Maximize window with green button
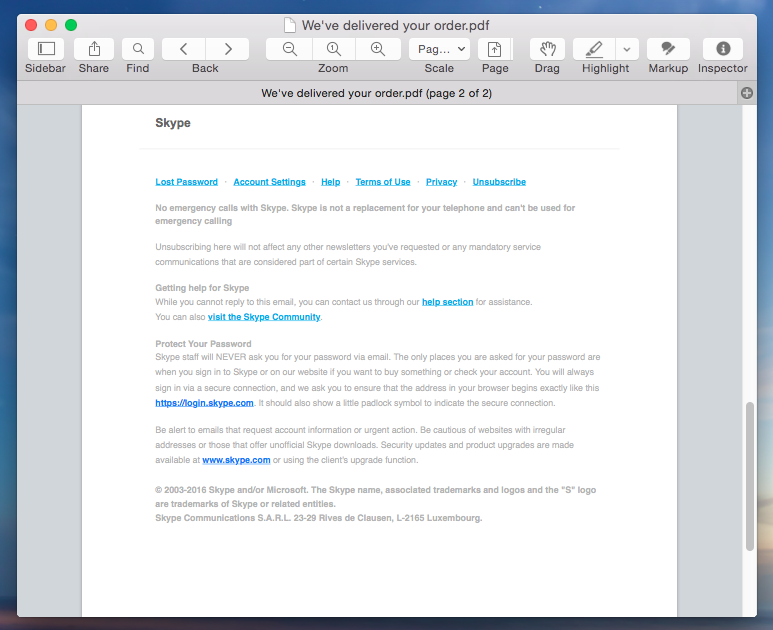This screenshot has width=773, height=630. click(x=71, y=25)
